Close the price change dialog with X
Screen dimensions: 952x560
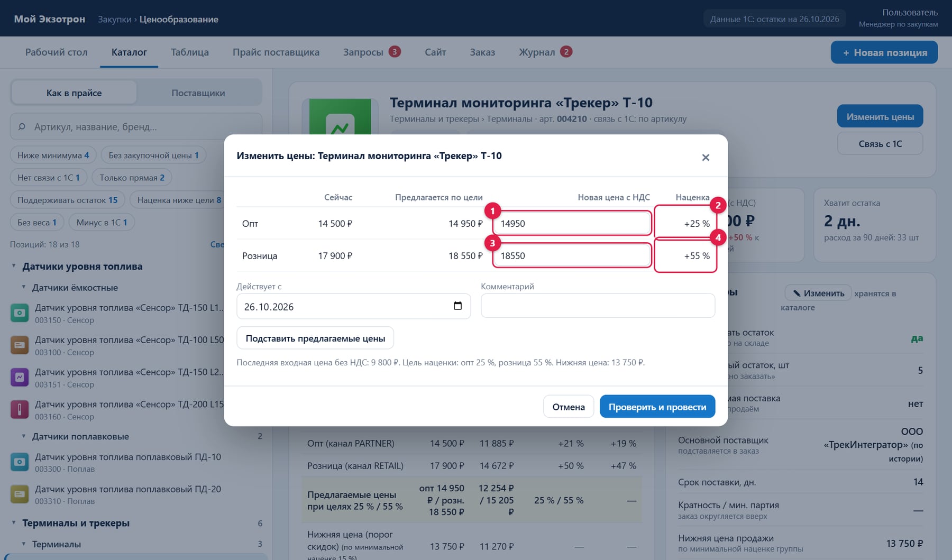(706, 158)
